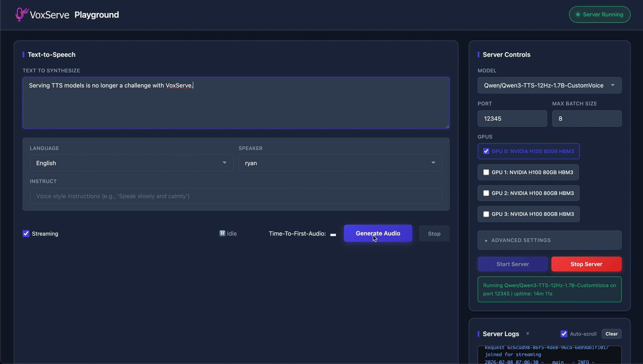This screenshot has height=364, width=643.
Task: Enable GPU 1: NVIDIA H100 80GB HBM3
Action: (x=486, y=172)
